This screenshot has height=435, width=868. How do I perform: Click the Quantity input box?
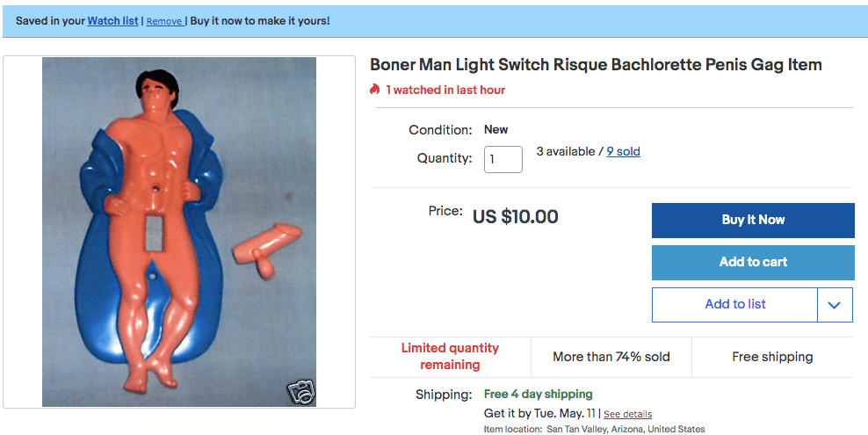[x=503, y=159]
